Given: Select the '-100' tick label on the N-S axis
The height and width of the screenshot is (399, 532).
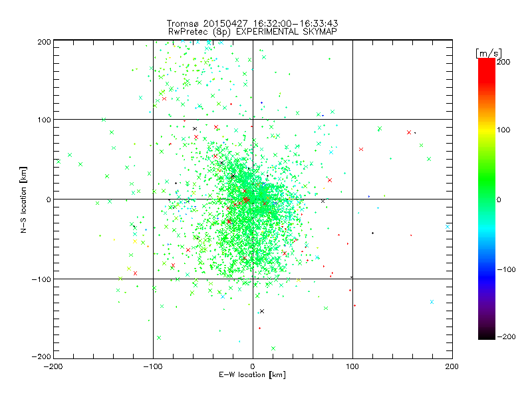Looking at the screenshot, I should pyautogui.click(x=41, y=279).
